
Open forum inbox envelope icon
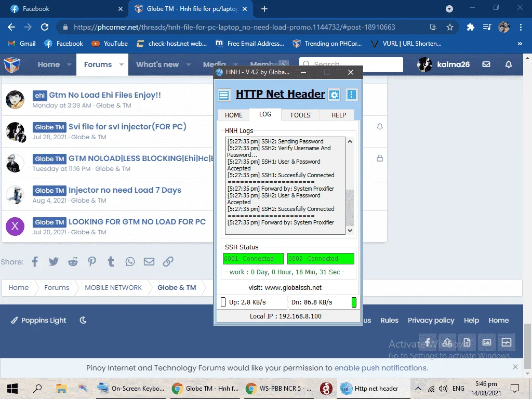pos(486,64)
